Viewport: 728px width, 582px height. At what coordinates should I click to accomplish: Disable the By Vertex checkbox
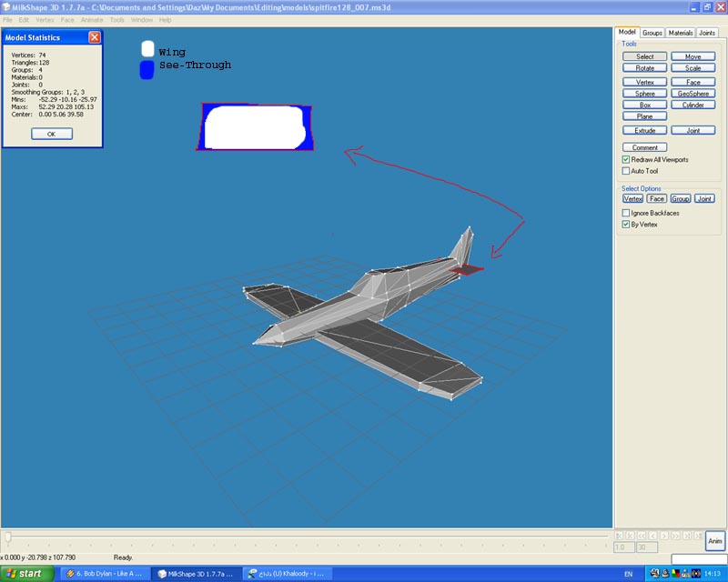tap(625, 224)
